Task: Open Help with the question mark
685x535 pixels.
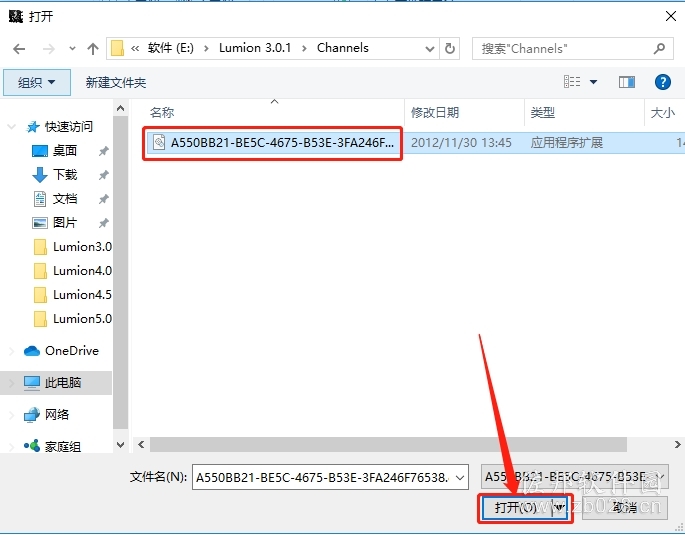Action: click(x=662, y=82)
